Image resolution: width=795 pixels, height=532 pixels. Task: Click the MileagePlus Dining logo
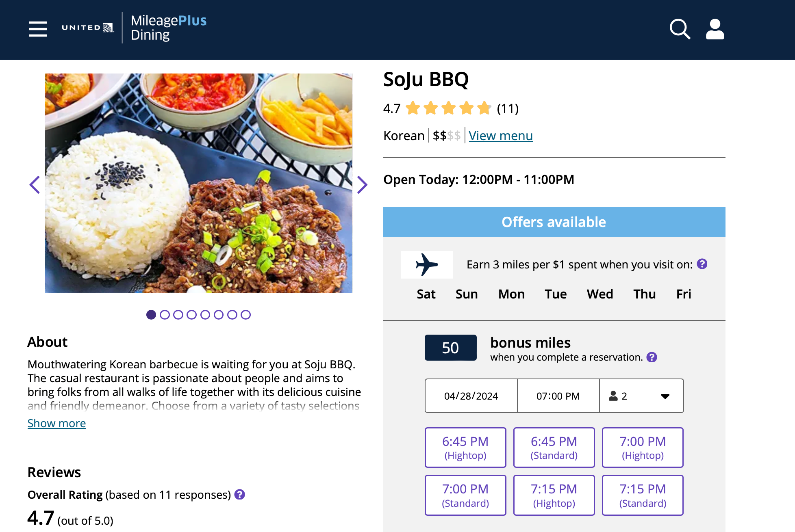click(169, 28)
